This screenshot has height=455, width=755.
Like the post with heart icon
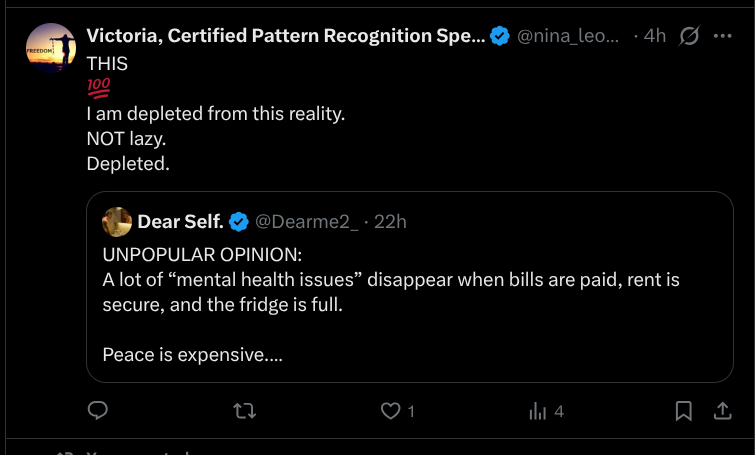pyautogui.click(x=391, y=410)
